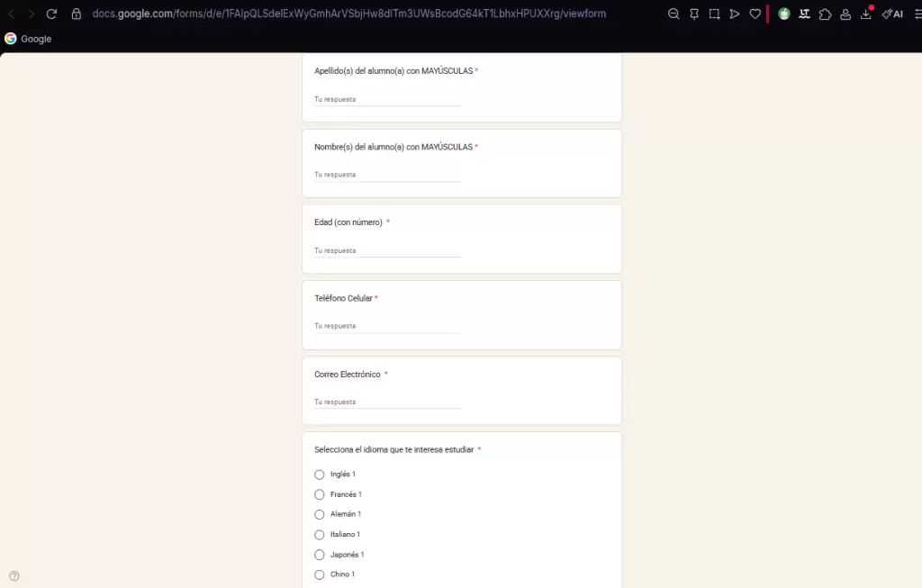Click the AI assistant icon in the toolbar
922x588 pixels.
tap(891, 14)
